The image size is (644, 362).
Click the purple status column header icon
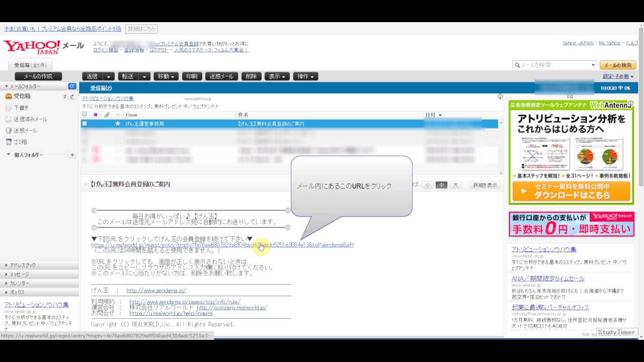pos(96,115)
